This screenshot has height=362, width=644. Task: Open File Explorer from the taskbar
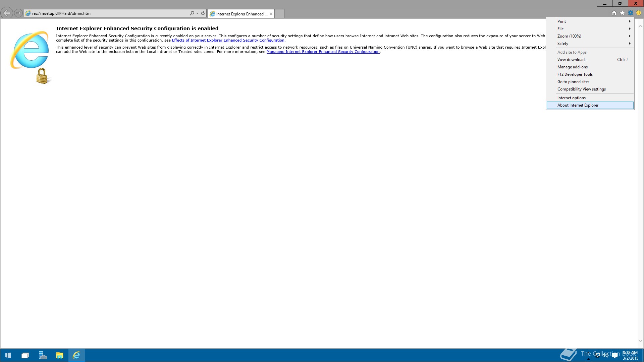[60, 355]
